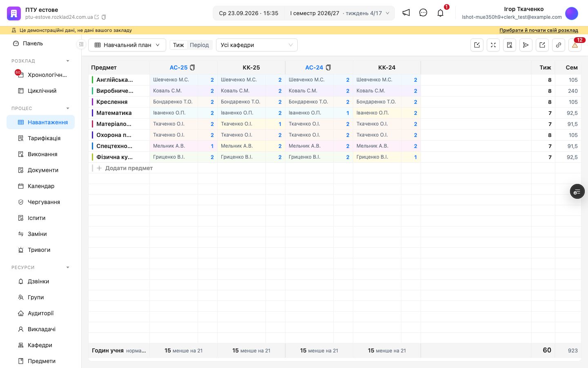The image size is (588, 368).
Task: Collapse the sidebar with toggle icon
Action: (81, 44)
